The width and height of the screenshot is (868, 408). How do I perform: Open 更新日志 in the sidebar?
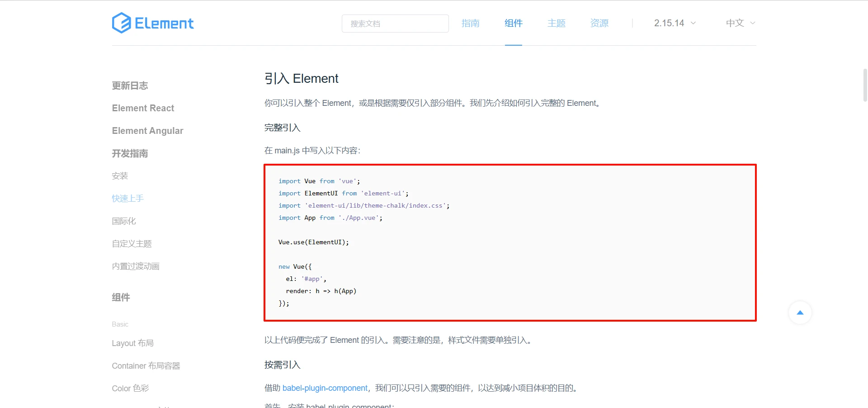click(x=130, y=85)
